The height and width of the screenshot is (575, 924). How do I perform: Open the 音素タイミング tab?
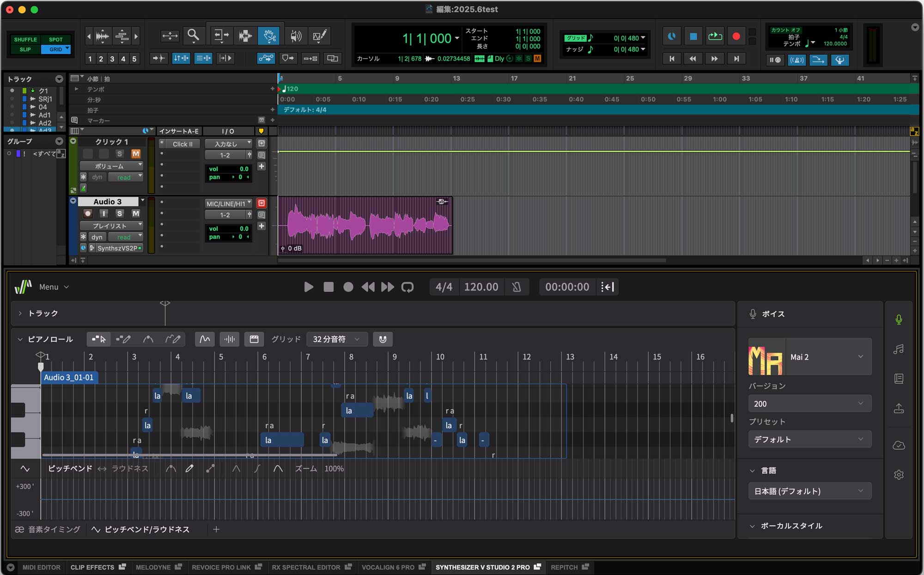[48, 530]
